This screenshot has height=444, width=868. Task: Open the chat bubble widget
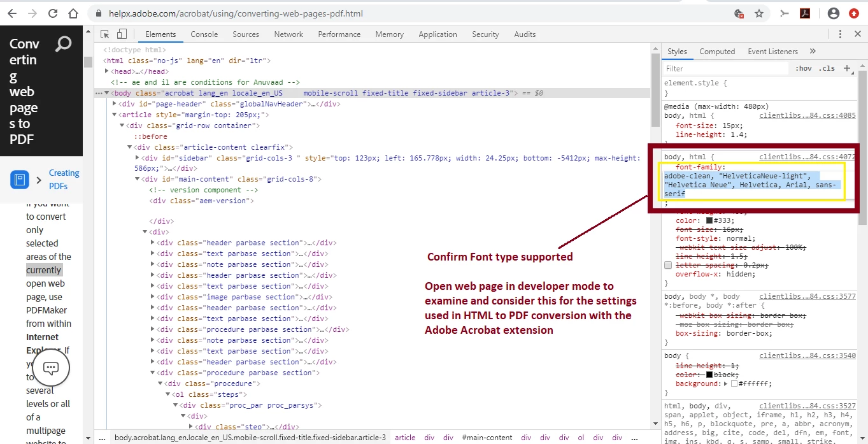pyautogui.click(x=51, y=368)
